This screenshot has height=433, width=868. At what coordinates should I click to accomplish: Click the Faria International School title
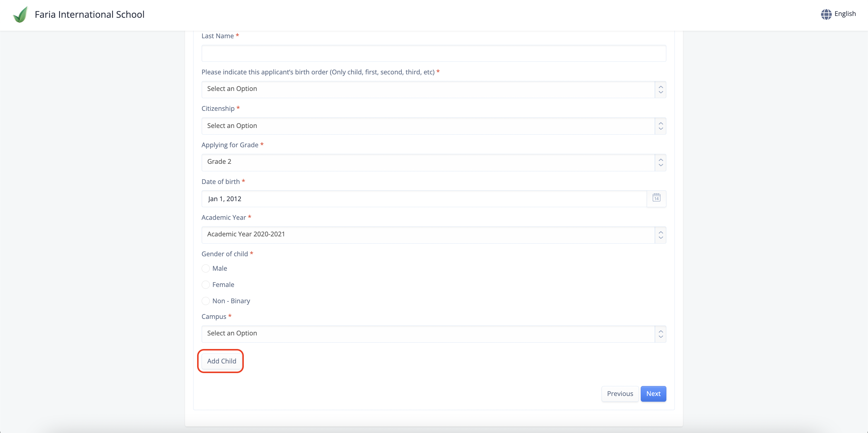pyautogui.click(x=89, y=14)
